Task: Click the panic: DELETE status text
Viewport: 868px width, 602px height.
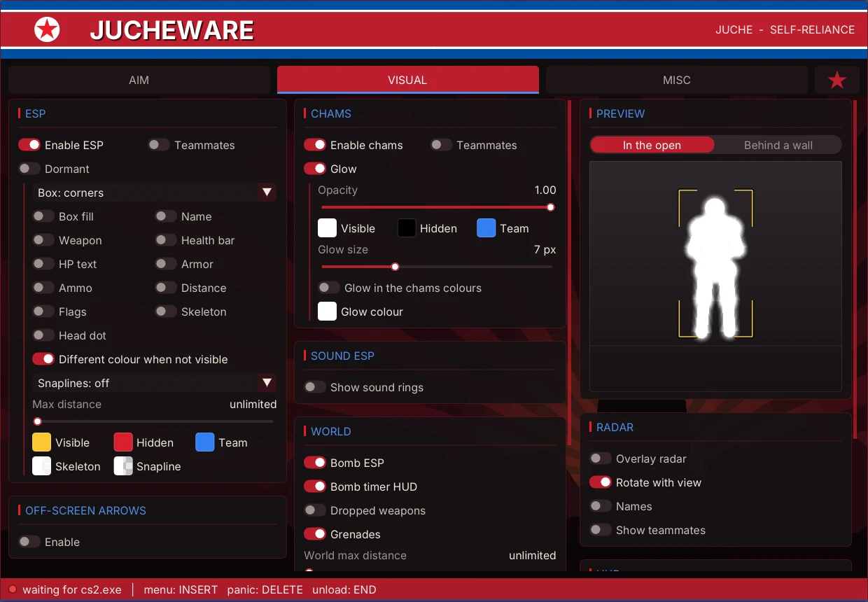Action: point(265,589)
